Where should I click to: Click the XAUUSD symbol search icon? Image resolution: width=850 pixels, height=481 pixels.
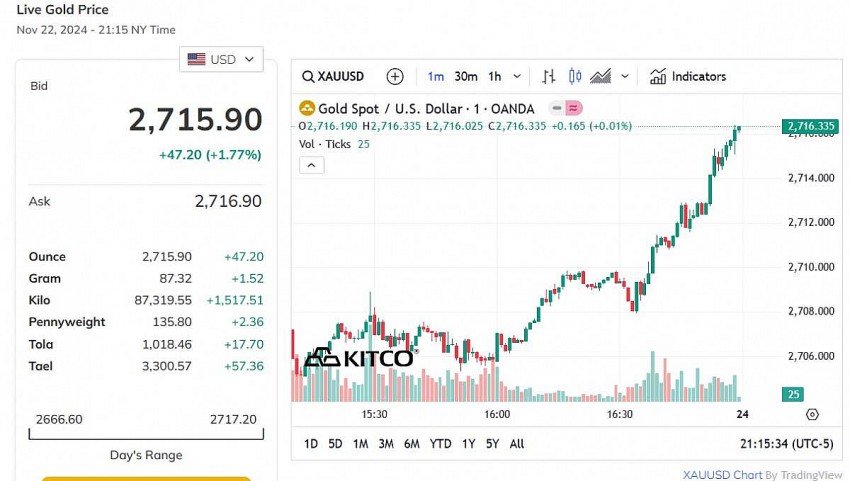tap(309, 77)
